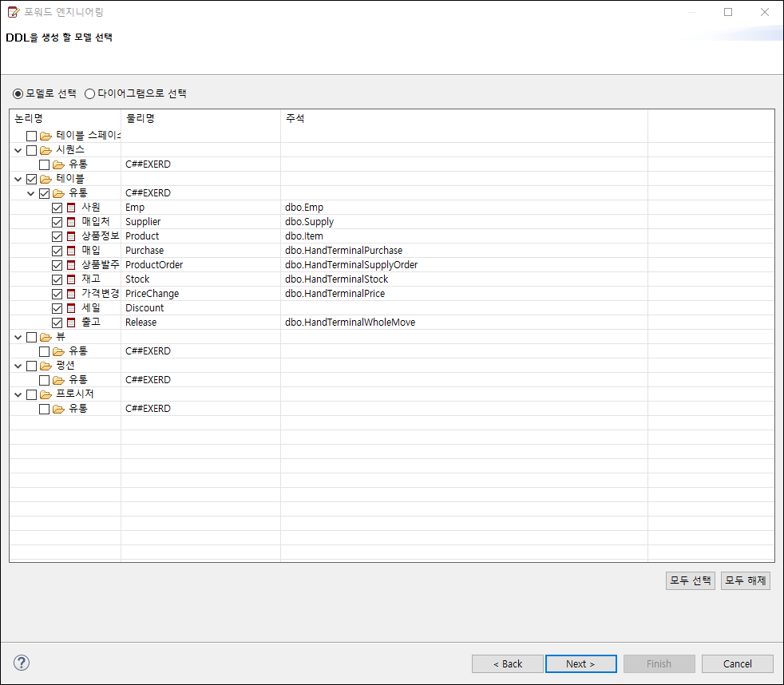This screenshot has height=685, width=784.
Task: Collapse the 펑션 tree node
Action: 18,366
